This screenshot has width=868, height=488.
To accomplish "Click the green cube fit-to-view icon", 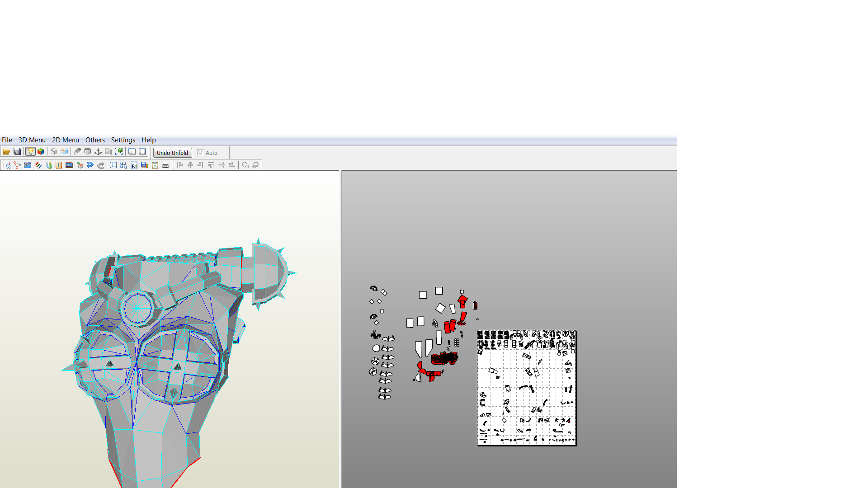I will [x=119, y=152].
